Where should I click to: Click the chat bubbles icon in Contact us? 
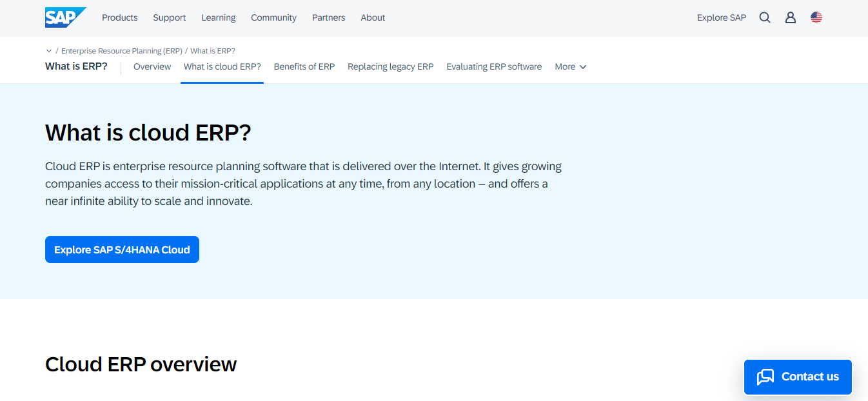pos(765,377)
